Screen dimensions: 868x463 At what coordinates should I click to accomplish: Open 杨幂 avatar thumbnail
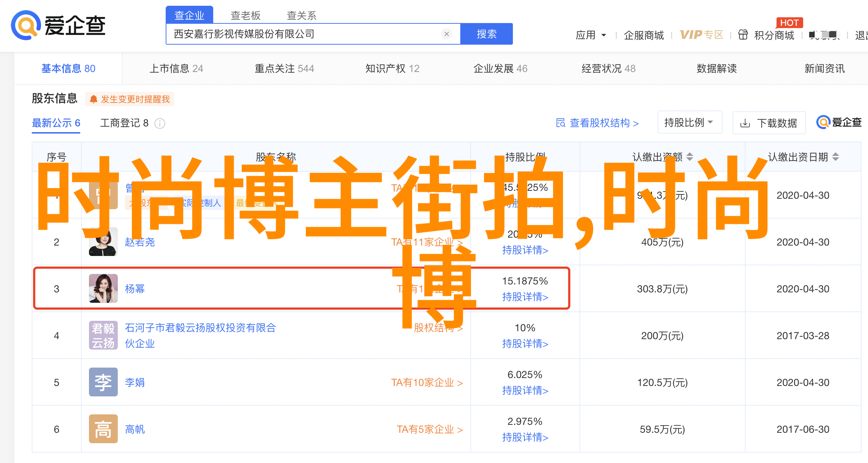[103, 288]
